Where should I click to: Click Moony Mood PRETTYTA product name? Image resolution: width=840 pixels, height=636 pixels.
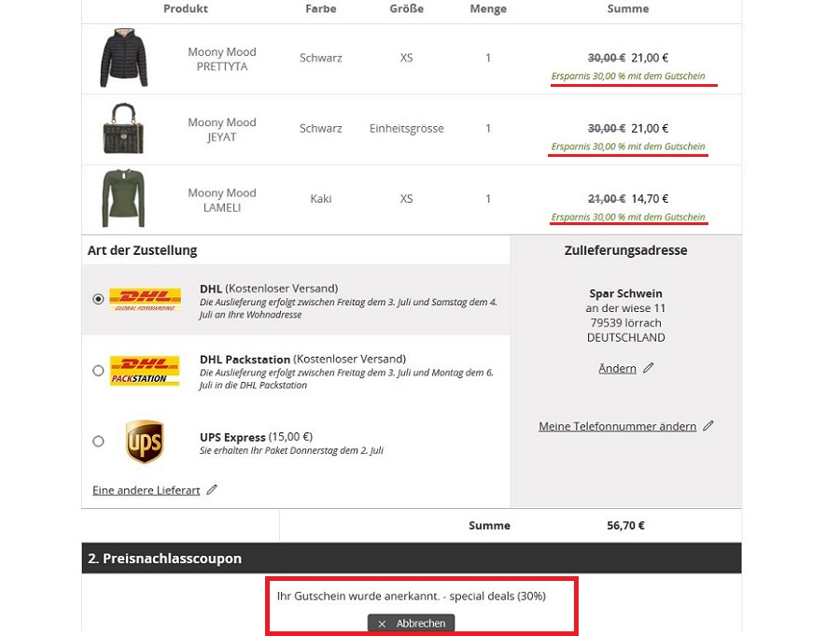coord(222,59)
